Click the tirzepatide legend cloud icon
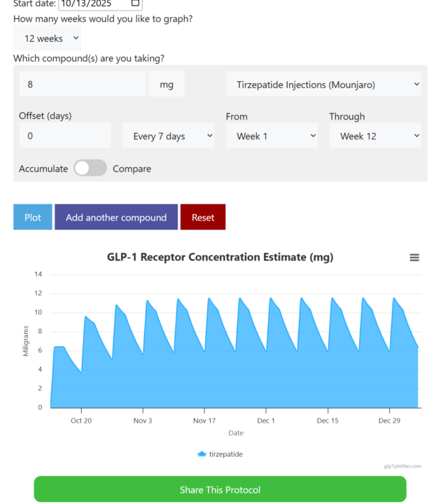Image resolution: width=443 pixels, height=504 pixels. click(x=202, y=454)
